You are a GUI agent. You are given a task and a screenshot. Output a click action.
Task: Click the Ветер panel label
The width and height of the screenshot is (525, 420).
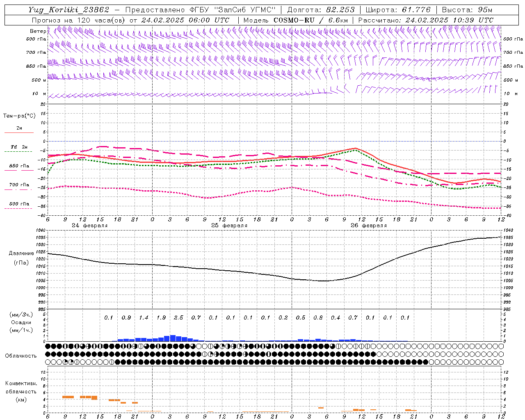pyautogui.click(x=38, y=31)
